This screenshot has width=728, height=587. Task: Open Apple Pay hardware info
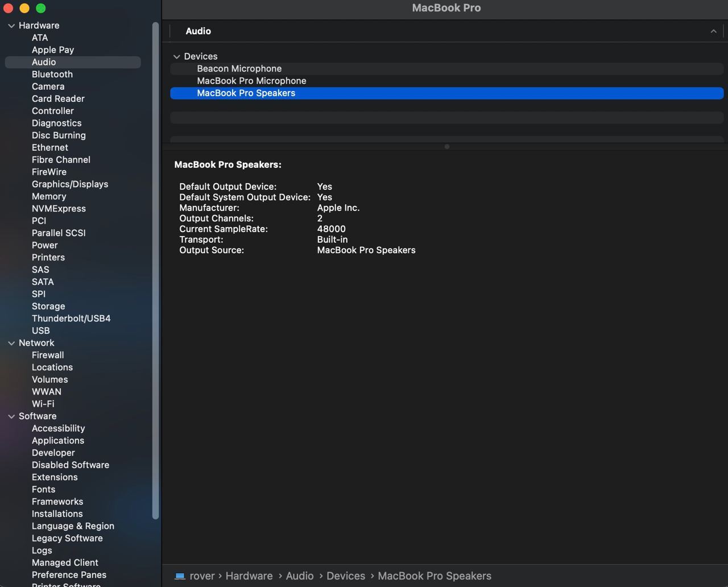tap(53, 50)
